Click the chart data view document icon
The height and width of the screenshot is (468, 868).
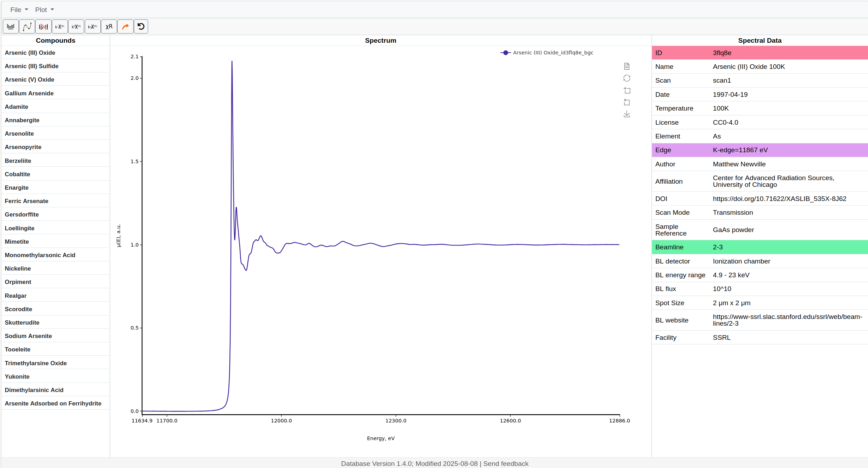pyautogui.click(x=627, y=66)
